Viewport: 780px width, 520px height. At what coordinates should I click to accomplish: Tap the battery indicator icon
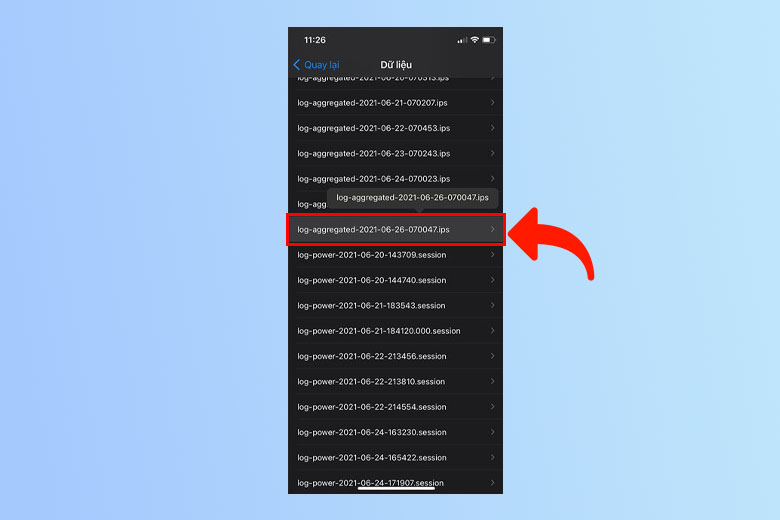click(488, 40)
